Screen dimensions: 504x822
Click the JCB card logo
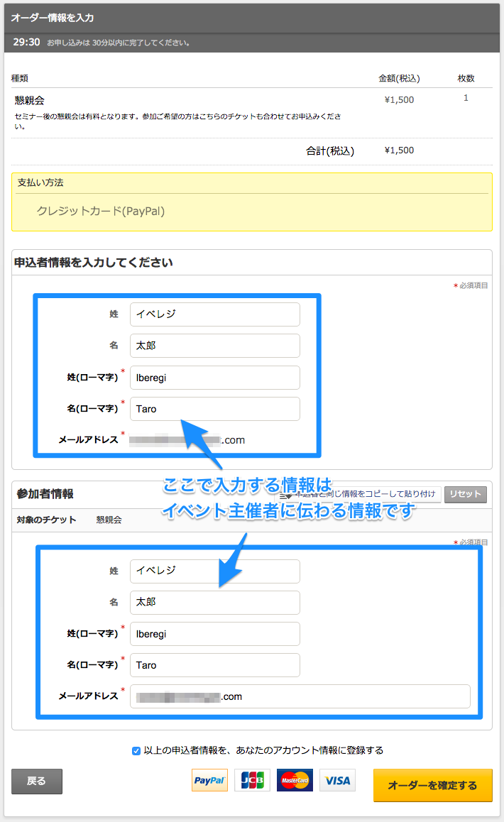[252, 780]
